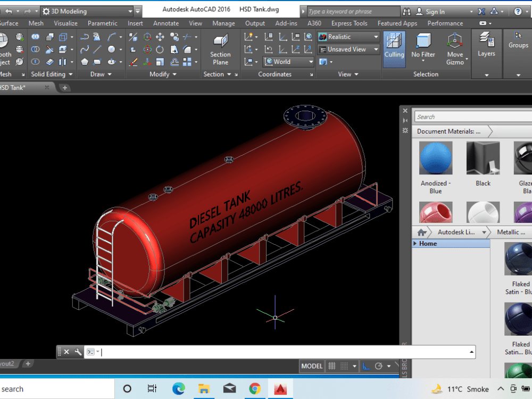This screenshot has width=532, height=399.
Task: Select the Extrude Faces tool
Action: [63, 49]
